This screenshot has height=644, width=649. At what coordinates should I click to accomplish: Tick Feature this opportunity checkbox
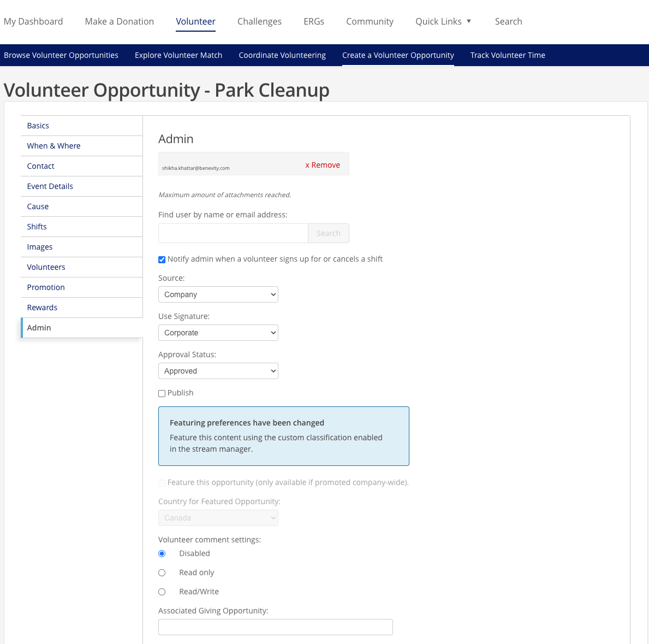tap(162, 483)
